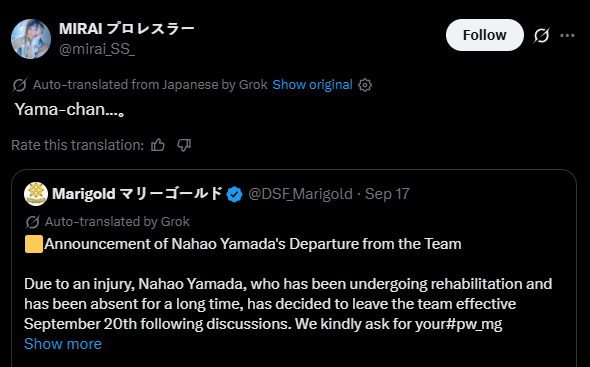Open translation settings gear icon

coord(365,85)
